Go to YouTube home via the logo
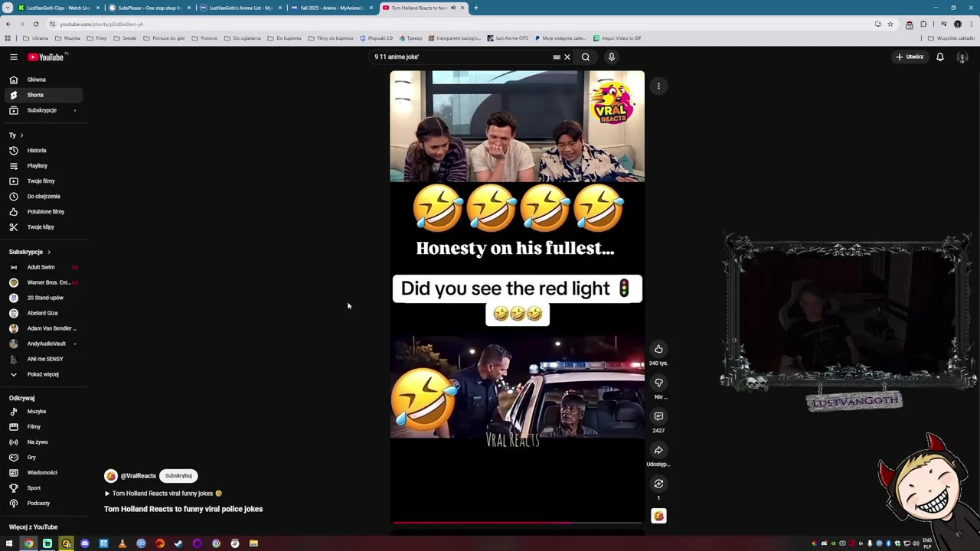Screen dimensions: 980x551 point(47,57)
